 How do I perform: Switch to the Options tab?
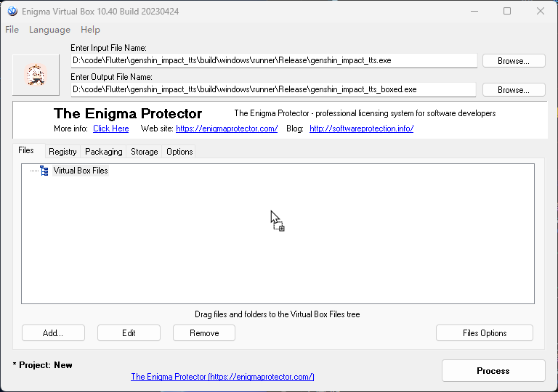(x=179, y=152)
